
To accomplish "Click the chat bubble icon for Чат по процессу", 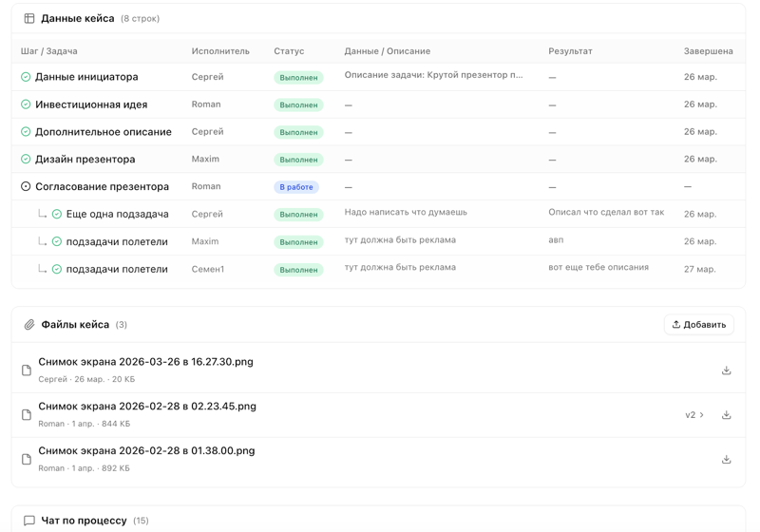I will pyautogui.click(x=29, y=521).
